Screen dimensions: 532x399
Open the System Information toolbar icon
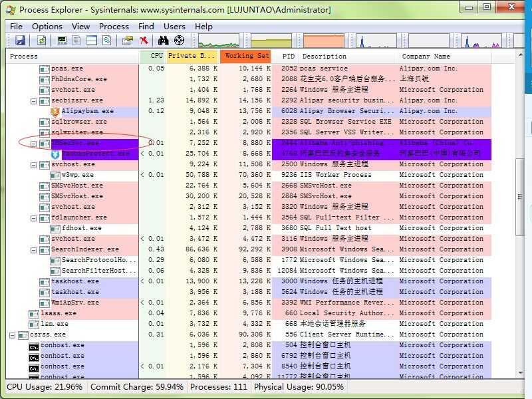point(62,41)
